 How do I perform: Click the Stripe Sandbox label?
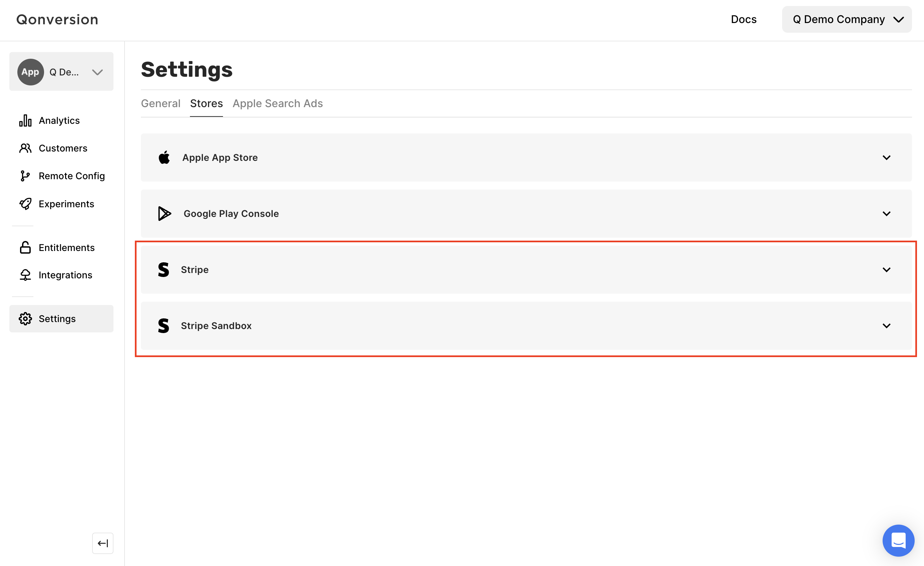(216, 326)
